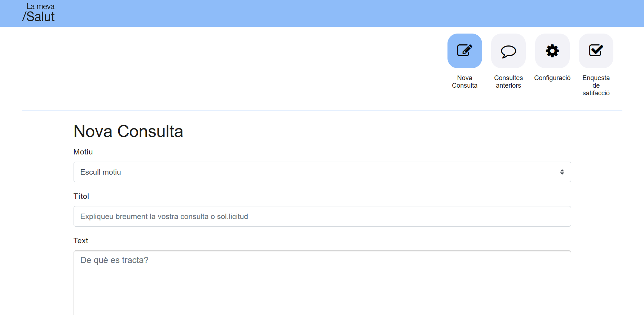Click the 'Títol' field label
This screenshot has width=644, height=315.
point(81,196)
